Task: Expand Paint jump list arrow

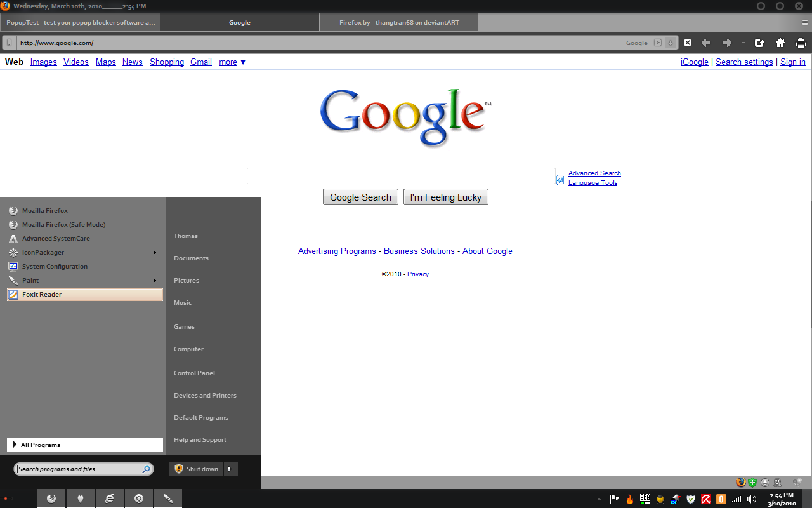Action: tap(155, 280)
